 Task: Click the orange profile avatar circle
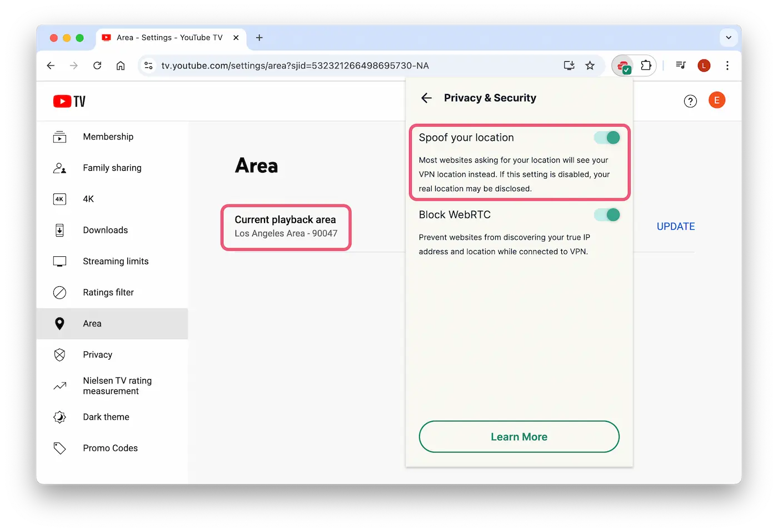717,101
